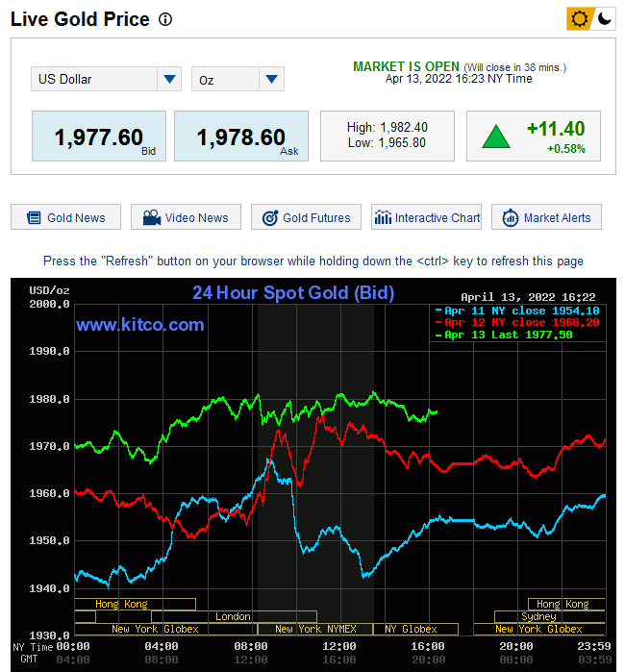Image resolution: width=625 pixels, height=672 pixels.
Task: Open Market Alerts
Action: (x=546, y=217)
